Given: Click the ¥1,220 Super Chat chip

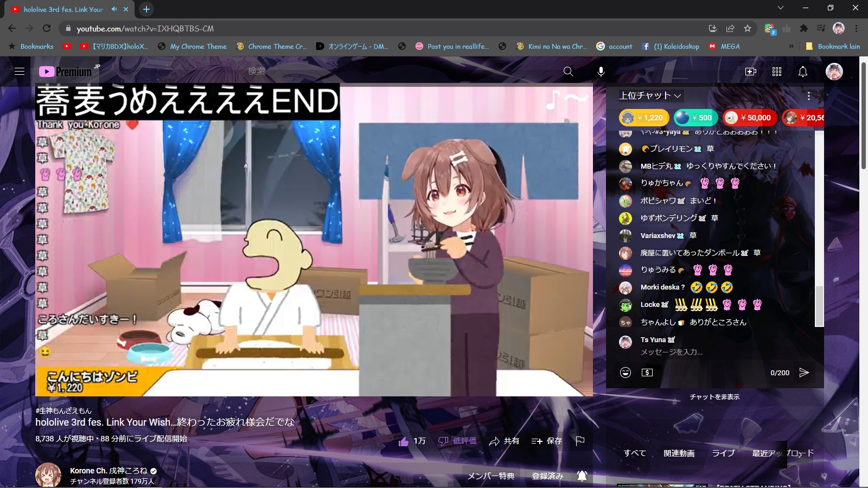Looking at the screenshot, I should (643, 118).
